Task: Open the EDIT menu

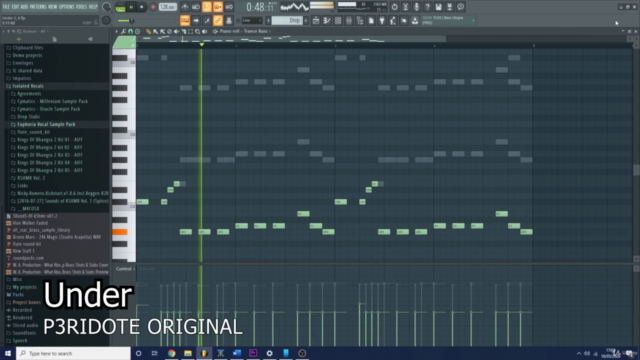Action: (15, 7)
